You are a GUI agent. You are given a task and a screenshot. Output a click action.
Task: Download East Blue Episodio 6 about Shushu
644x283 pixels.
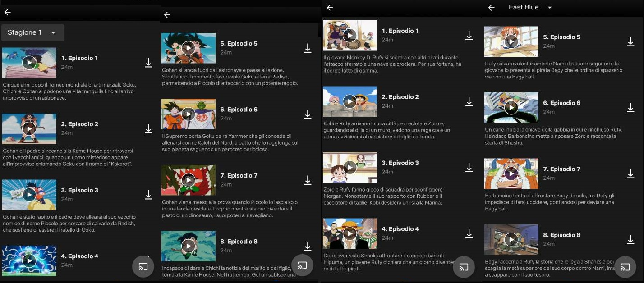coord(630,107)
